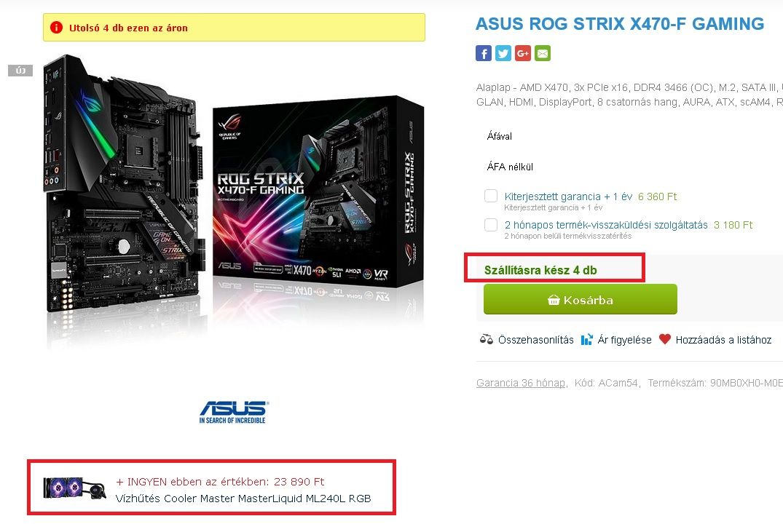
Task: Click the ÚJ new-product badge
Action: (20, 71)
